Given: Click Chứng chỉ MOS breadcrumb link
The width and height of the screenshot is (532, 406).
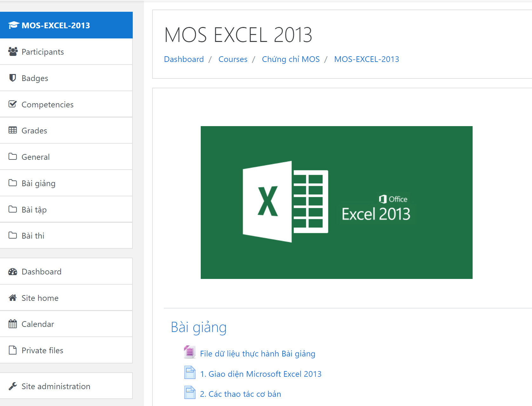Looking at the screenshot, I should click(x=291, y=59).
